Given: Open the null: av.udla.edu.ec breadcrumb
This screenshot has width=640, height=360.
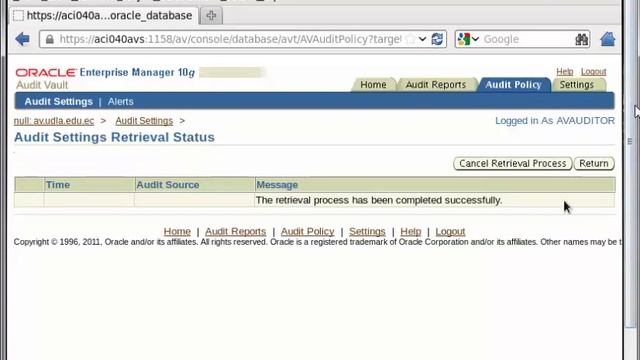Looking at the screenshot, I should click(54, 121).
